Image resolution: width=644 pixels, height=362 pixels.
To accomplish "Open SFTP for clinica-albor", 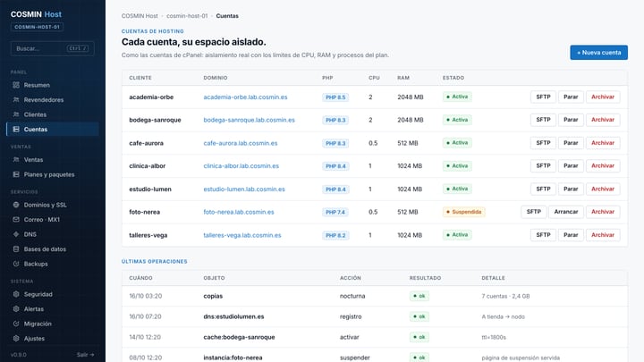I will coord(543,166).
